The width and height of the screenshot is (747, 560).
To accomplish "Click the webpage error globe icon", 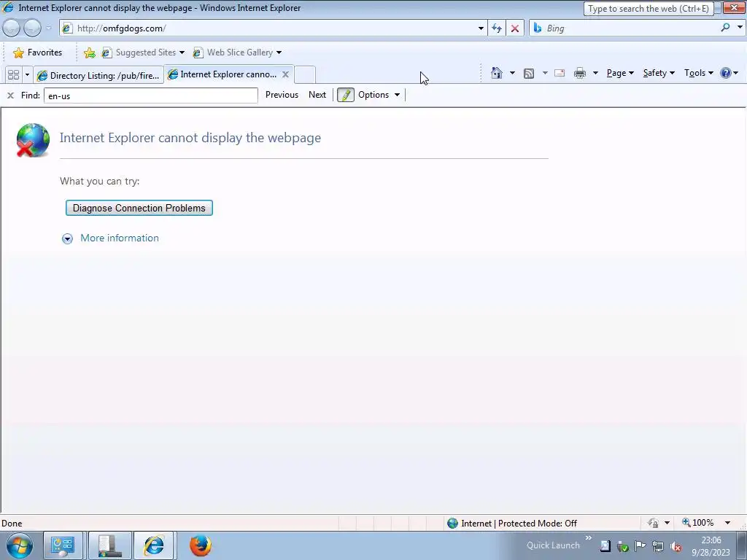I will [x=33, y=140].
